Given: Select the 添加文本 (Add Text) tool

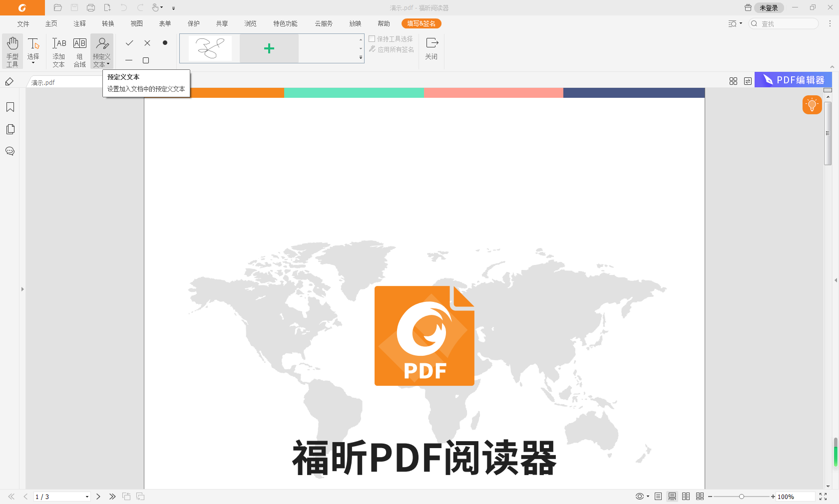Looking at the screenshot, I should [58, 50].
